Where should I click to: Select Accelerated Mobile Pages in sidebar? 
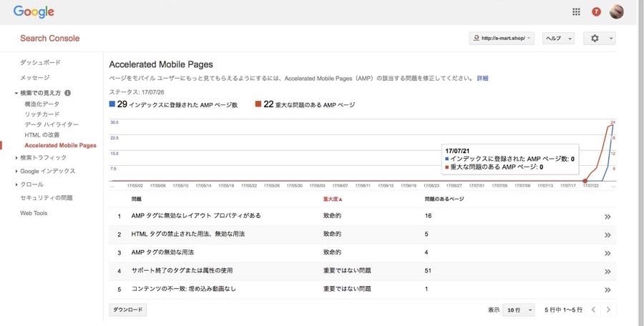[60, 145]
